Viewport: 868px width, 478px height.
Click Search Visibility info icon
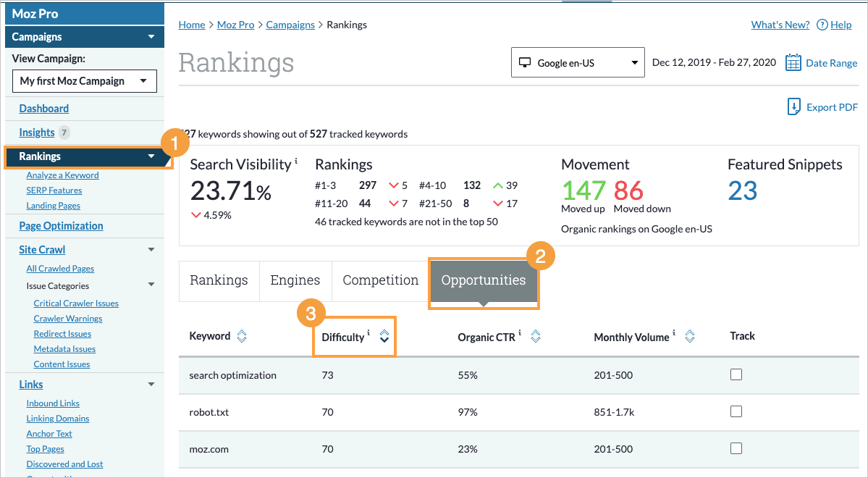click(x=296, y=162)
